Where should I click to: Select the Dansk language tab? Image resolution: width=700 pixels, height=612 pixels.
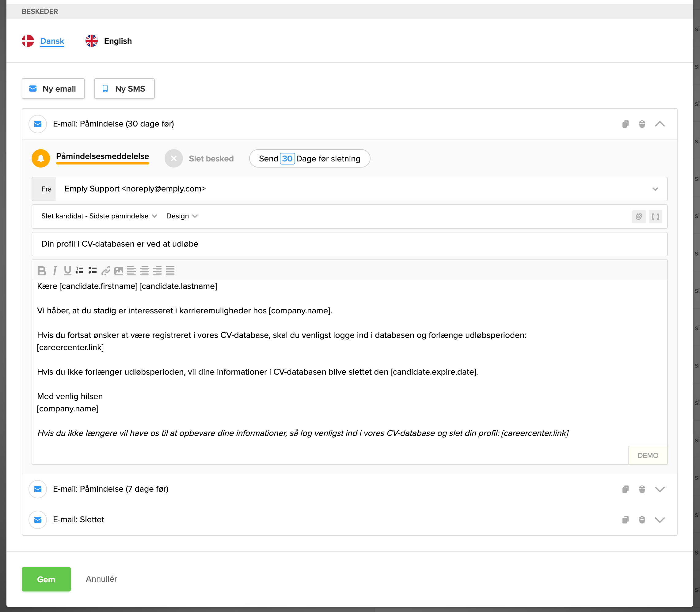click(x=52, y=41)
